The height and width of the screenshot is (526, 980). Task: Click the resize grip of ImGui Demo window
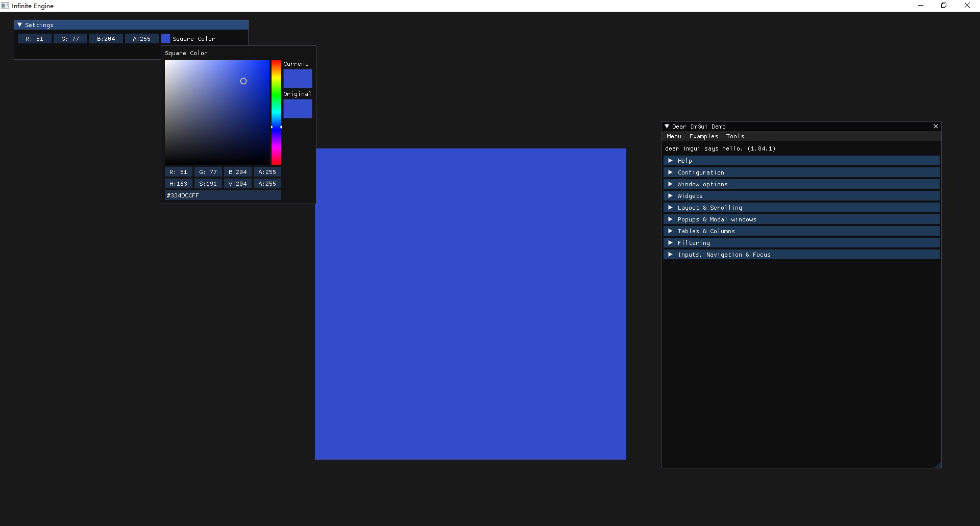(x=938, y=464)
